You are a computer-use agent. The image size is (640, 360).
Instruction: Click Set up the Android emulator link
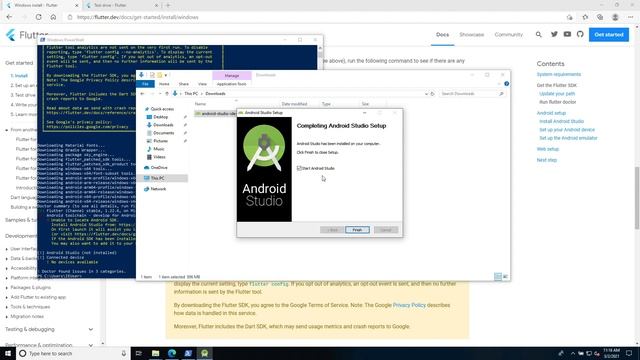568,138
